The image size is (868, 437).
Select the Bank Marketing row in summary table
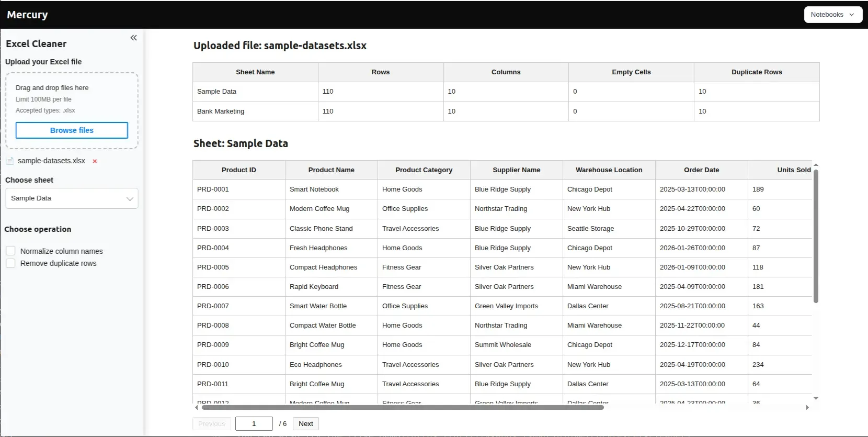click(506, 111)
